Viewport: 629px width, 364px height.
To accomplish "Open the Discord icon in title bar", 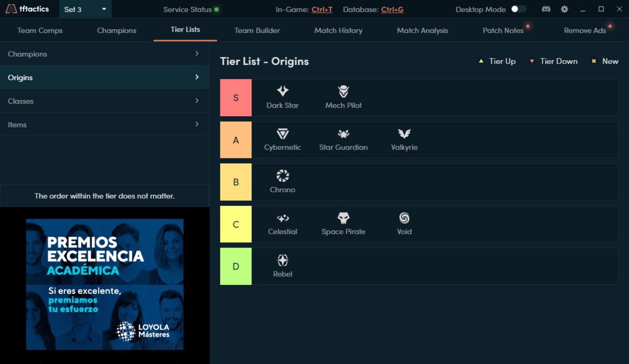I will pos(546,9).
